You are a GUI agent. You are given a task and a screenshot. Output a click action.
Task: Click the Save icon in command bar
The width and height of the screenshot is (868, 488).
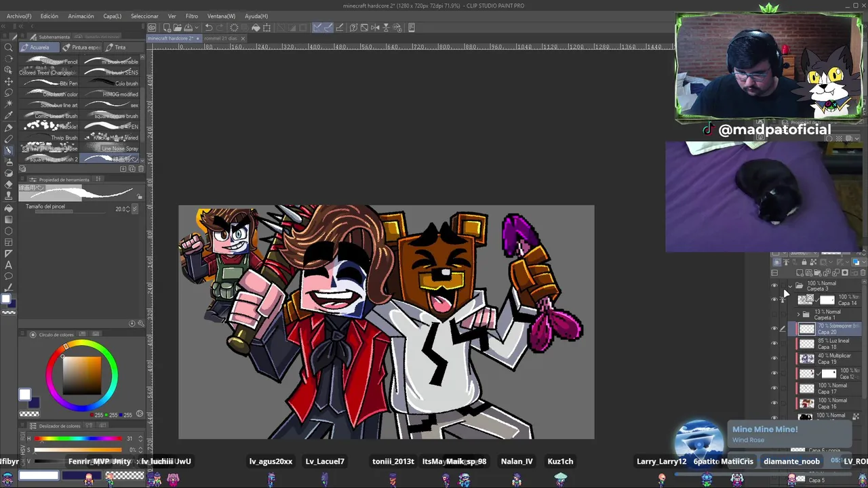tap(189, 28)
